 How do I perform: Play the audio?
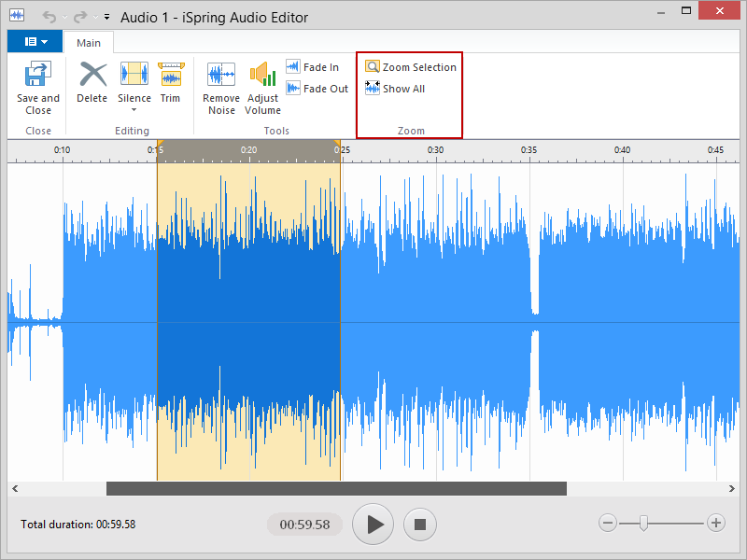point(373,525)
